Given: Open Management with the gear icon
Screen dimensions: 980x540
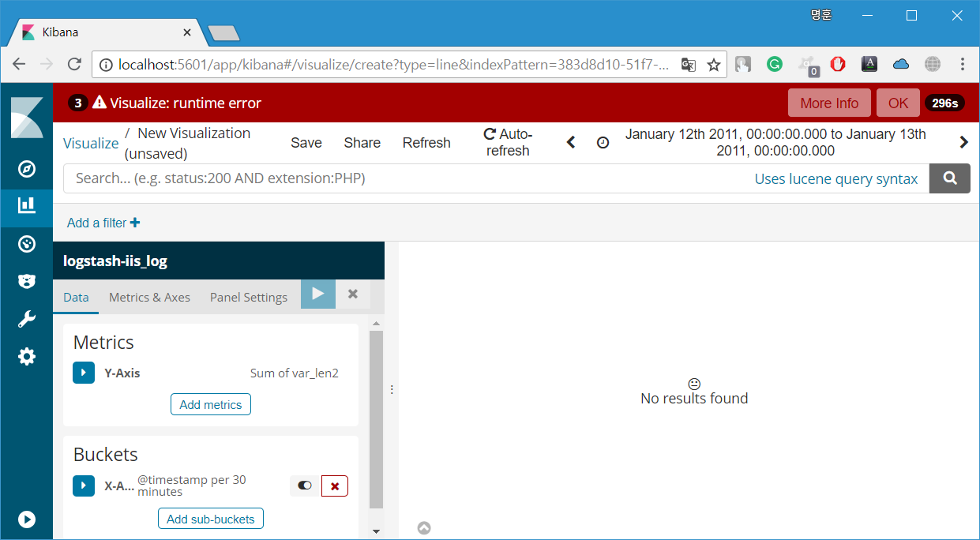Looking at the screenshot, I should [x=27, y=356].
